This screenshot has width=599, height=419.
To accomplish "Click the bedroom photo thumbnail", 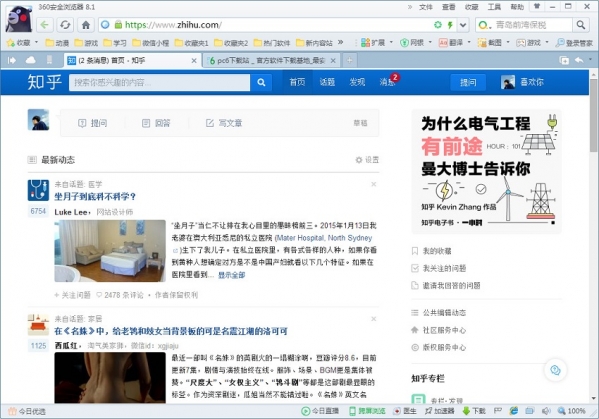I will coord(110,251).
